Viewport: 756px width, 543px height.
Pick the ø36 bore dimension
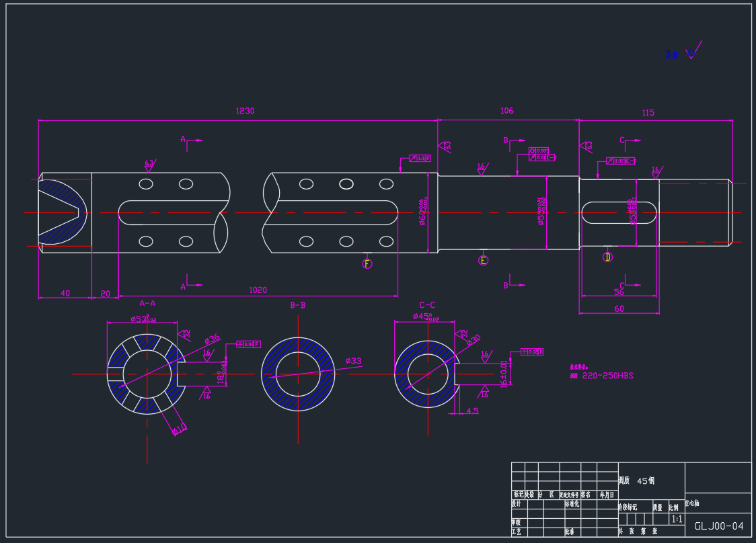(212, 339)
